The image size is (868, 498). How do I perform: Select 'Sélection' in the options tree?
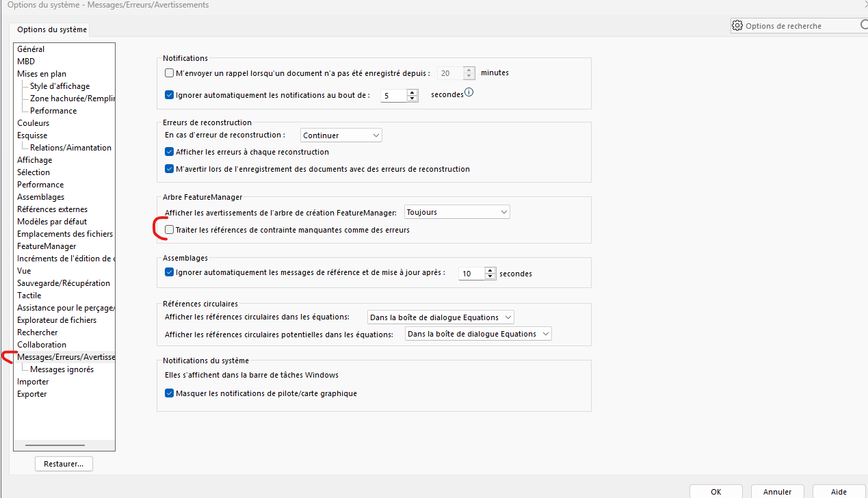pyautogui.click(x=34, y=172)
